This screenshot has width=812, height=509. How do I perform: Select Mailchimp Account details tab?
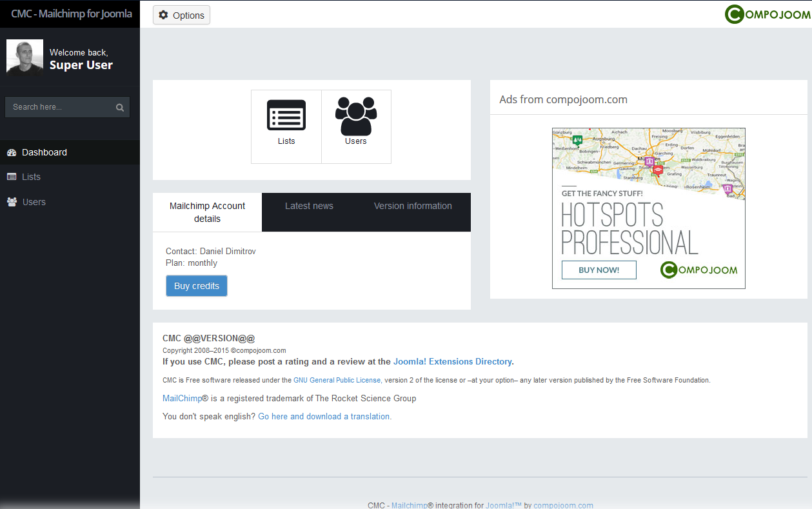(x=207, y=212)
